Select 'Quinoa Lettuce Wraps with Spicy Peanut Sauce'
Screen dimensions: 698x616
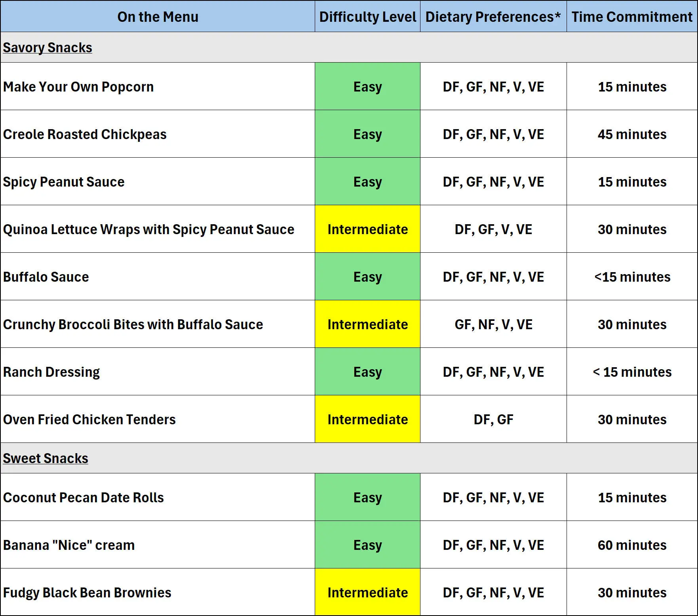tap(158, 229)
